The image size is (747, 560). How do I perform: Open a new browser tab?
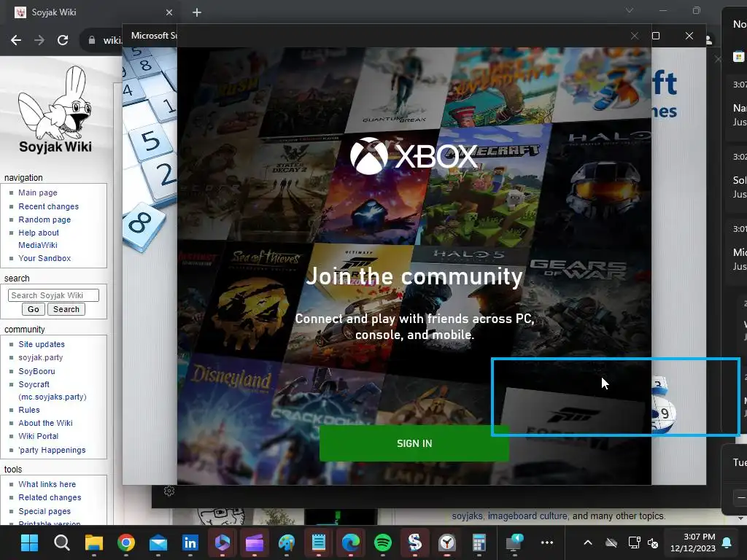coord(197,12)
